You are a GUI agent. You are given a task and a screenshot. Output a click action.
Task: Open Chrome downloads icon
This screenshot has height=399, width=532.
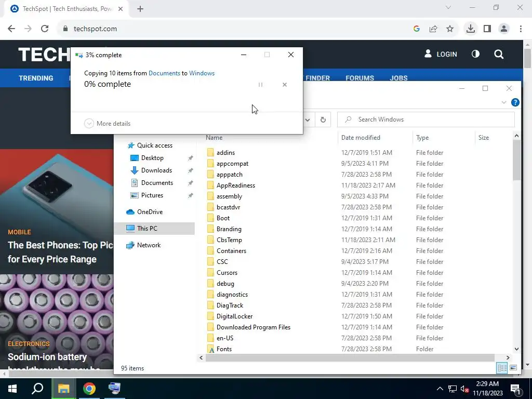click(470, 29)
